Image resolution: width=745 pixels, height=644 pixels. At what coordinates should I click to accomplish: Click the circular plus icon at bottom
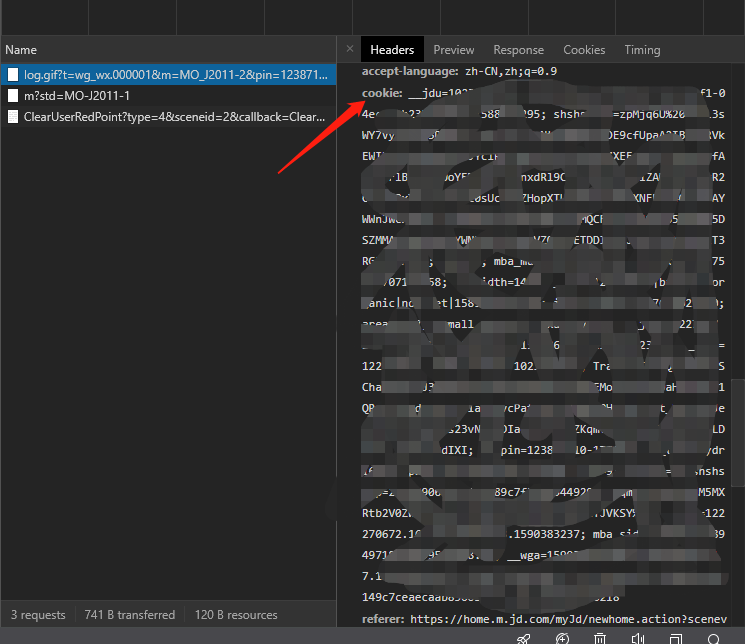point(562,638)
